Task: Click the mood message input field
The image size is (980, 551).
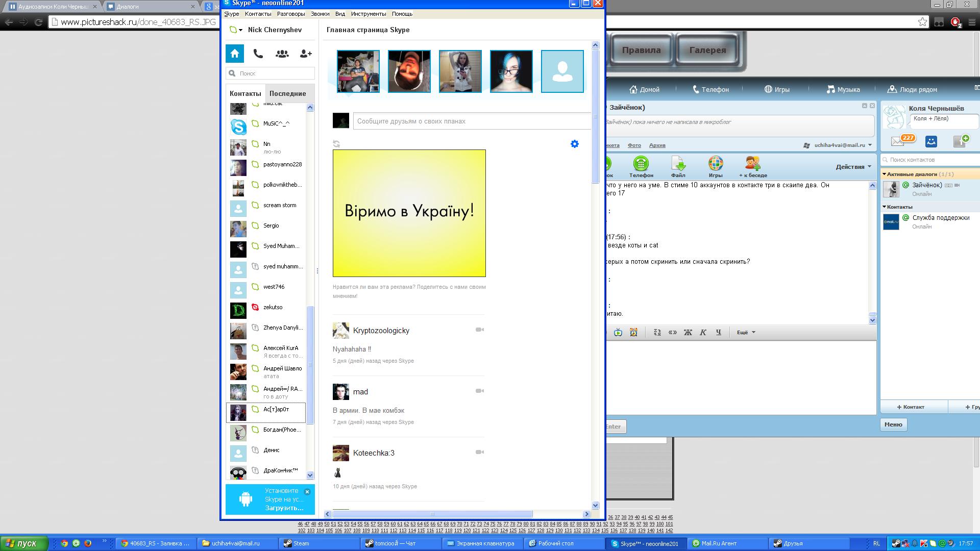Action: 472,121
